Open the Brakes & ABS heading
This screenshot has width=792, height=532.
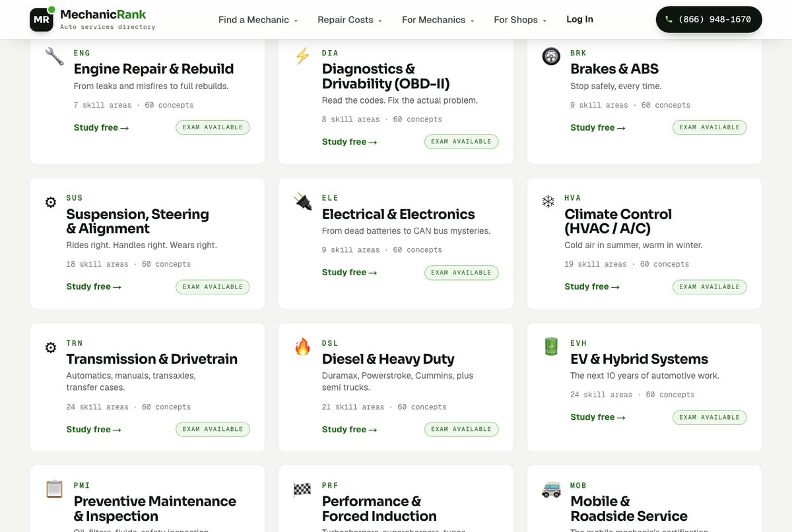tap(614, 69)
